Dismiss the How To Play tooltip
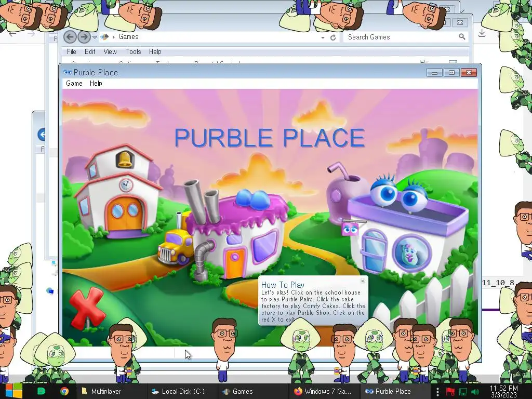 362,281
